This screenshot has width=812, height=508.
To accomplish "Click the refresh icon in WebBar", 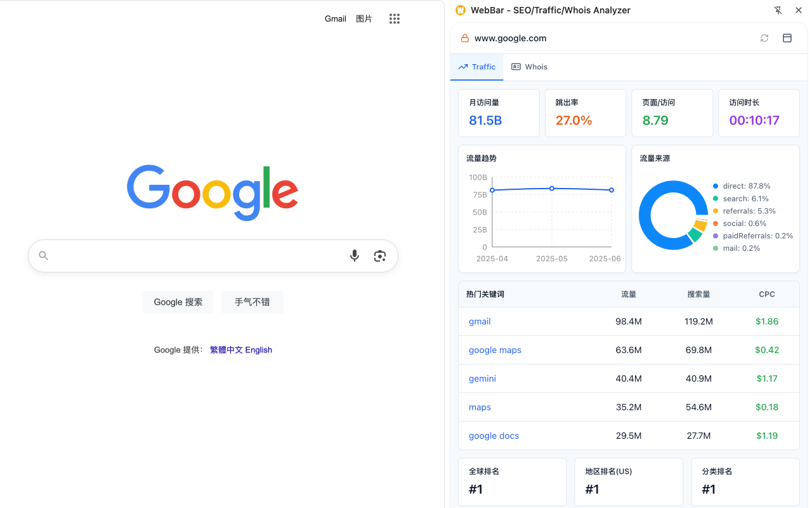I will (x=764, y=38).
